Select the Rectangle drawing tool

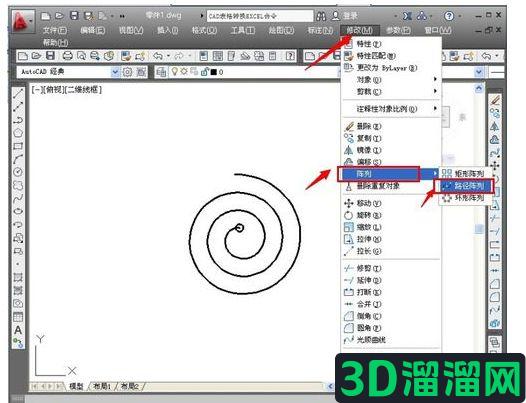click(x=18, y=146)
